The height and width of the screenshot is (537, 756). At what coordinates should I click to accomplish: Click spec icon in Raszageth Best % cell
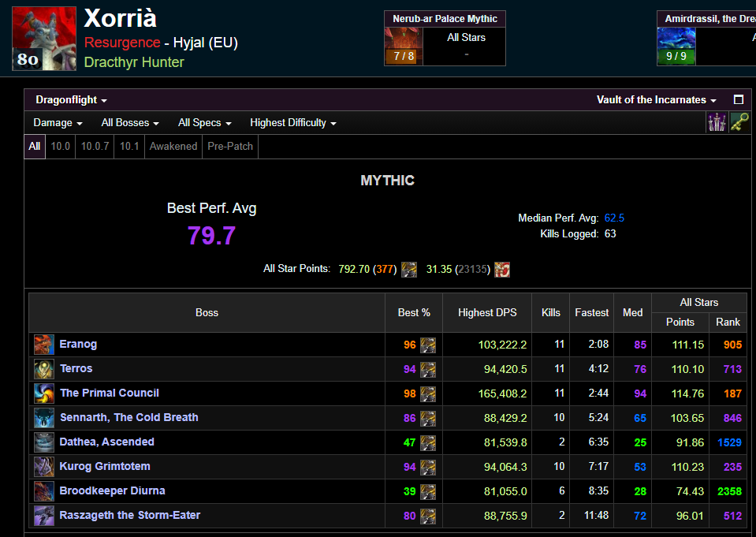(x=427, y=516)
